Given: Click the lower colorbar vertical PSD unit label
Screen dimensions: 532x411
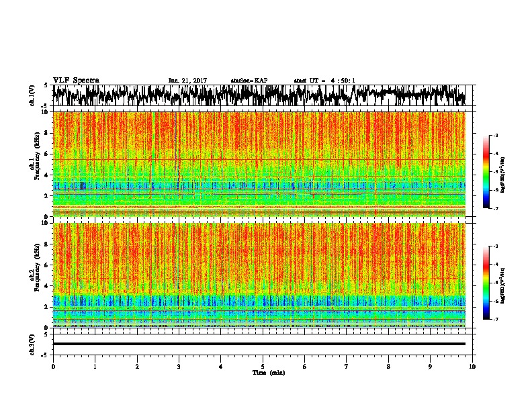Looking at the screenshot, I should [503, 285].
